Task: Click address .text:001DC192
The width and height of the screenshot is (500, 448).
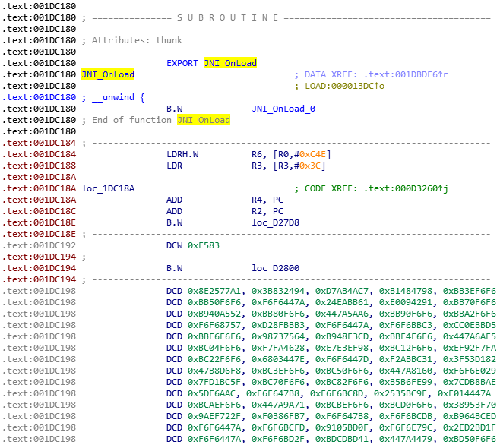Action: coord(39,245)
